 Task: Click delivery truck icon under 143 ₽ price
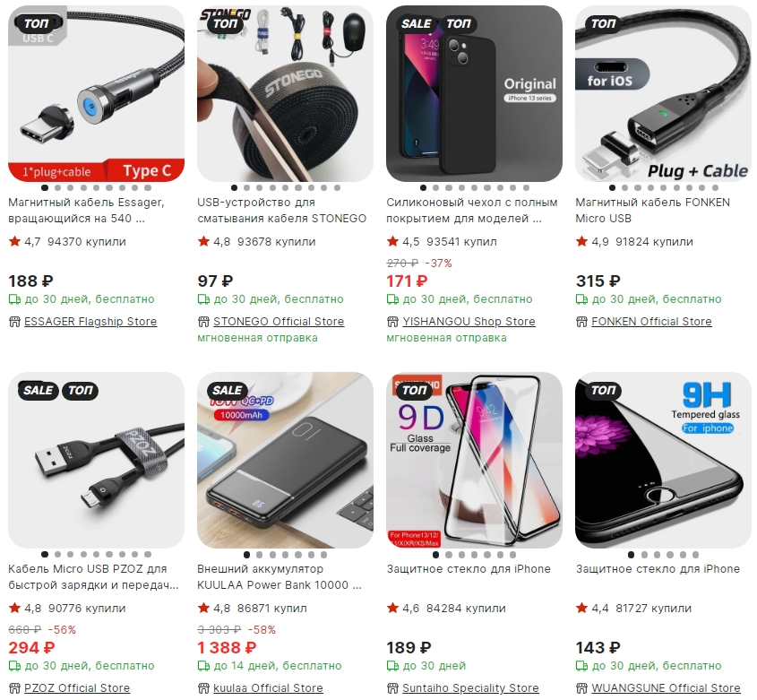pyautogui.click(x=581, y=666)
